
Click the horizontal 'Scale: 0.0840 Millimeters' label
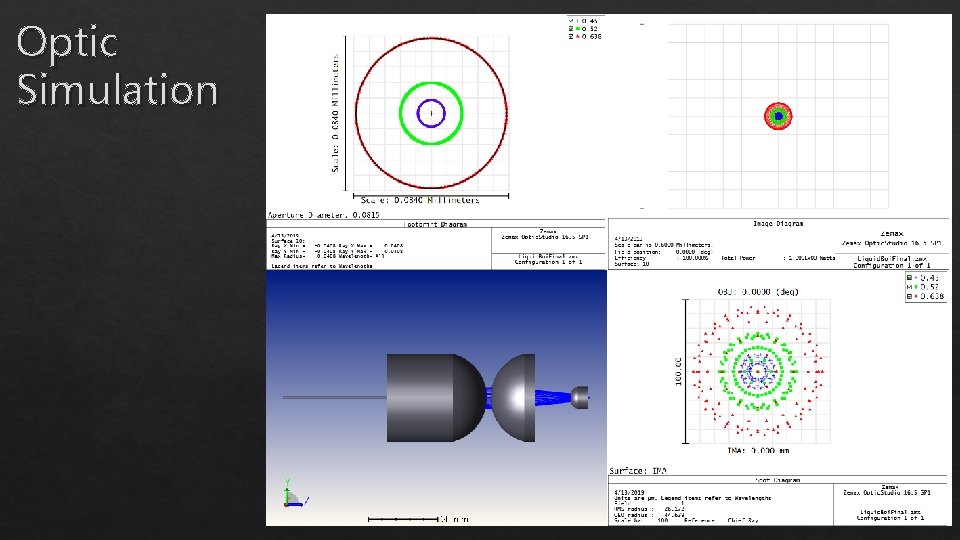420,200
